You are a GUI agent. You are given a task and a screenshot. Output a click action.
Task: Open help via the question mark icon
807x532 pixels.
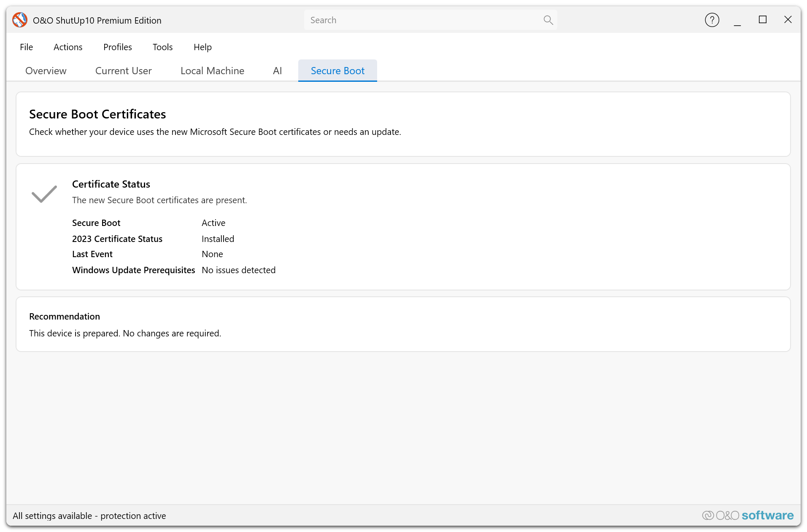712,20
